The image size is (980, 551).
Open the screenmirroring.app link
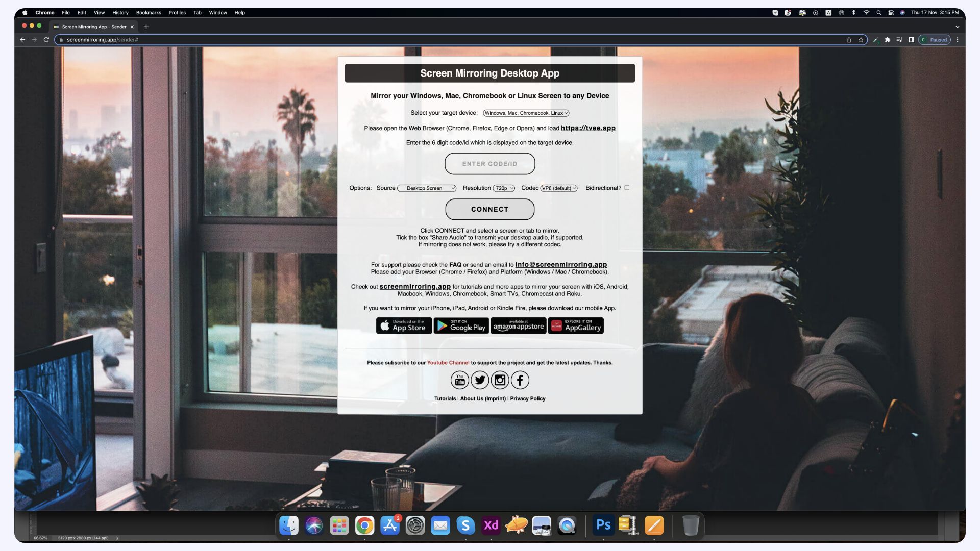coord(414,286)
